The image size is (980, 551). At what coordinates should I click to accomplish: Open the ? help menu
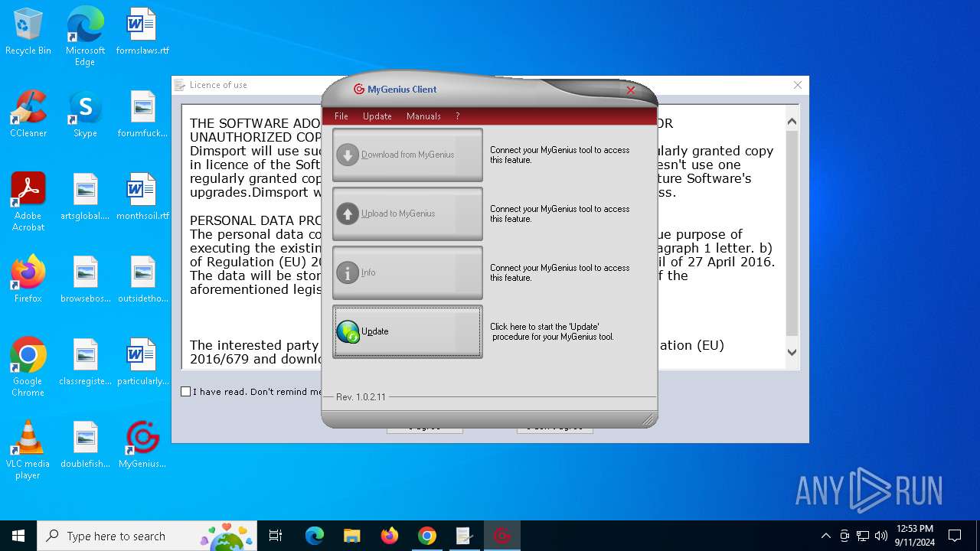458,116
